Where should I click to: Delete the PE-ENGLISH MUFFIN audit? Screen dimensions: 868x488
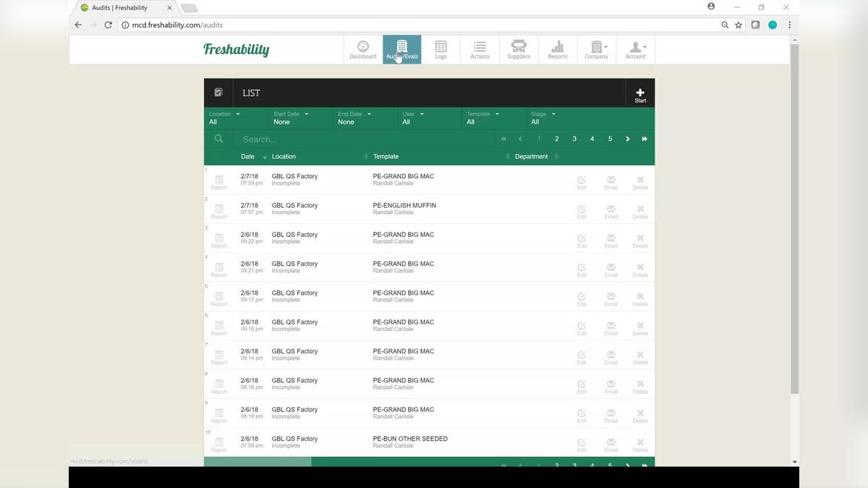point(640,211)
